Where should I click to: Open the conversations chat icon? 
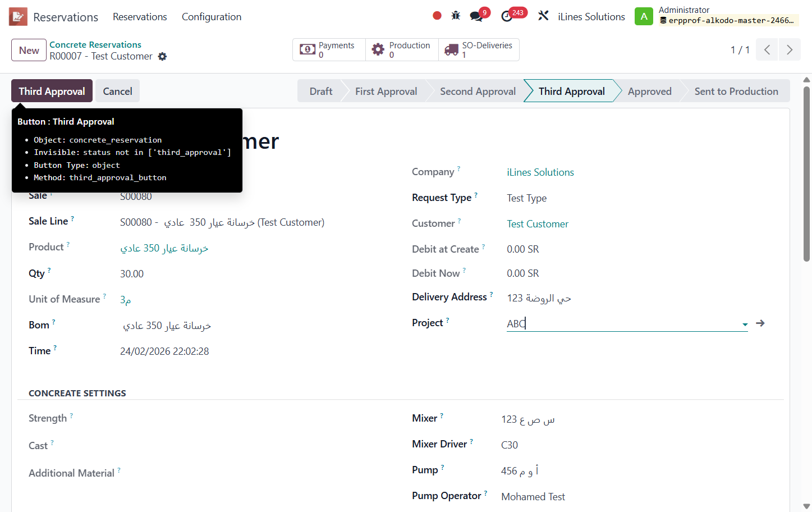476,16
